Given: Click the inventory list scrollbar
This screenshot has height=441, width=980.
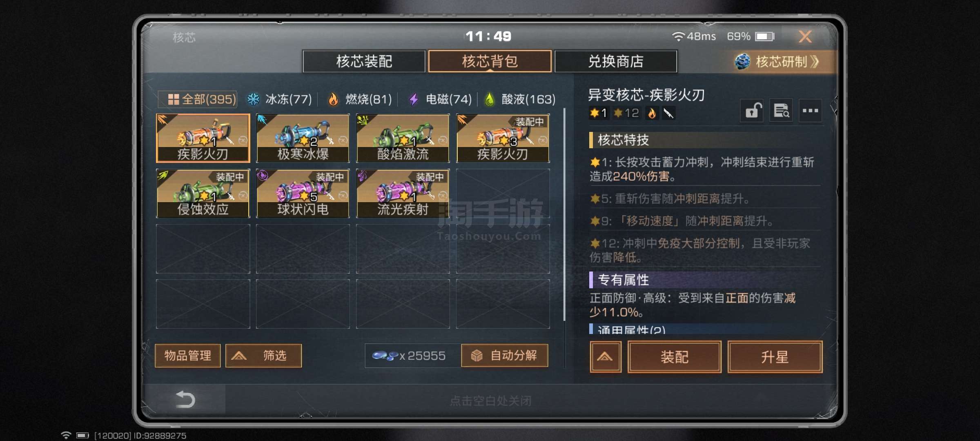Looking at the screenshot, I should tap(564, 214).
